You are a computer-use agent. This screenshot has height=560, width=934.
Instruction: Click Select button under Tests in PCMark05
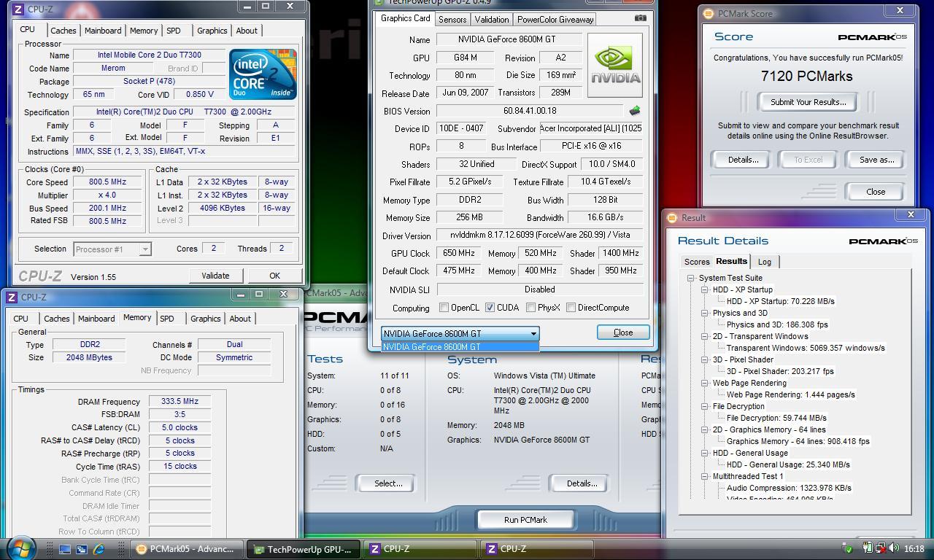coord(388,483)
